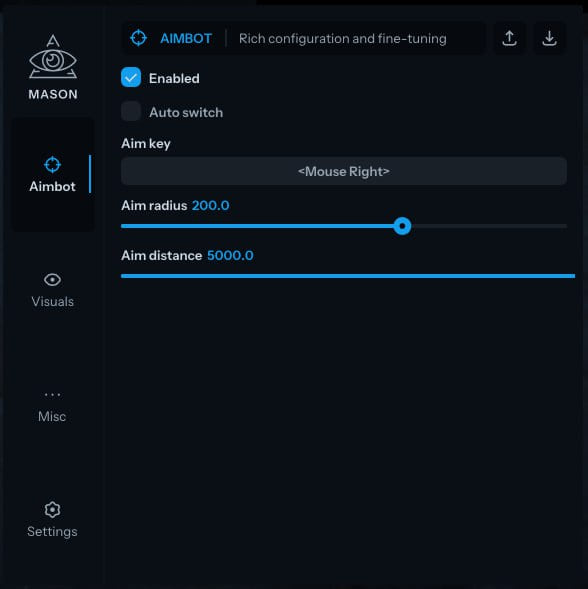This screenshot has width=588, height=589.
Task: Select the Aimbot crosshair icon in sidebar
Action: pos(52,165)
